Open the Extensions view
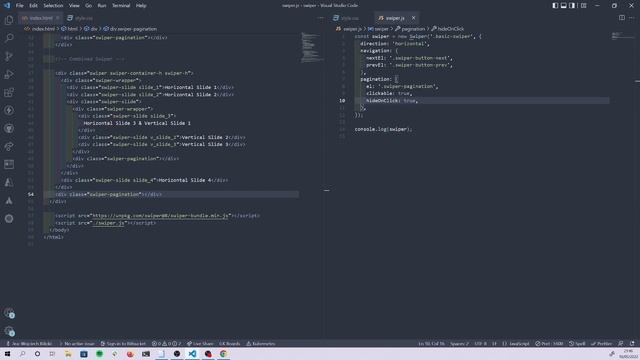Image resolution: width=640 pixels, height=360 pixels. [9, 92]
